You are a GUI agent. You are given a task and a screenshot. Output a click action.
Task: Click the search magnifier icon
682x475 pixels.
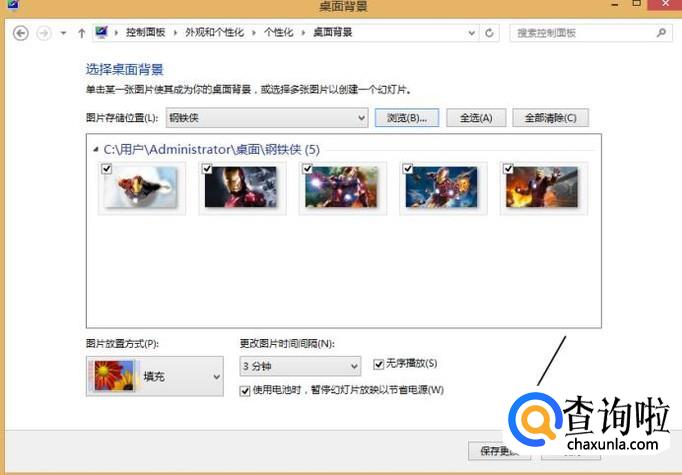tap(661, 33)
